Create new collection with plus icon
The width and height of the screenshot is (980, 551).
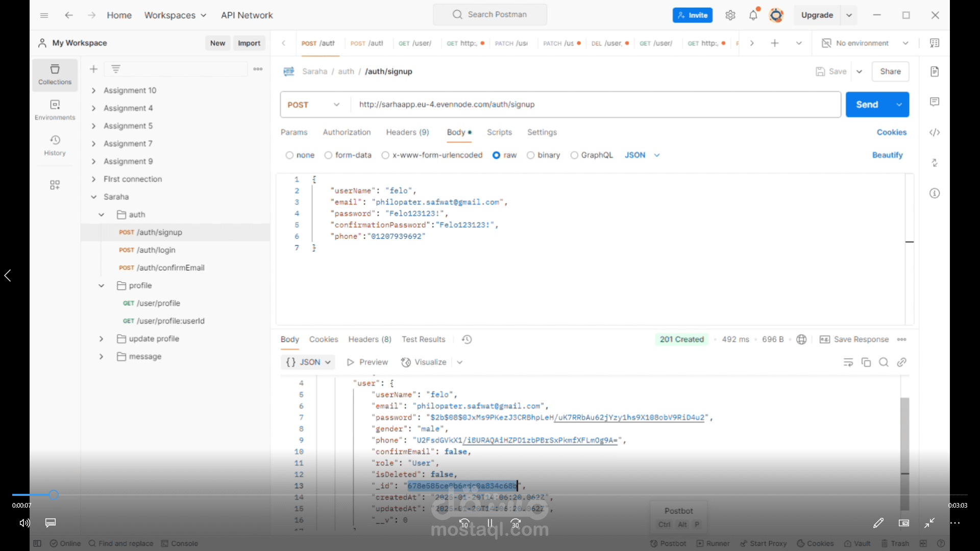point(93,69)
